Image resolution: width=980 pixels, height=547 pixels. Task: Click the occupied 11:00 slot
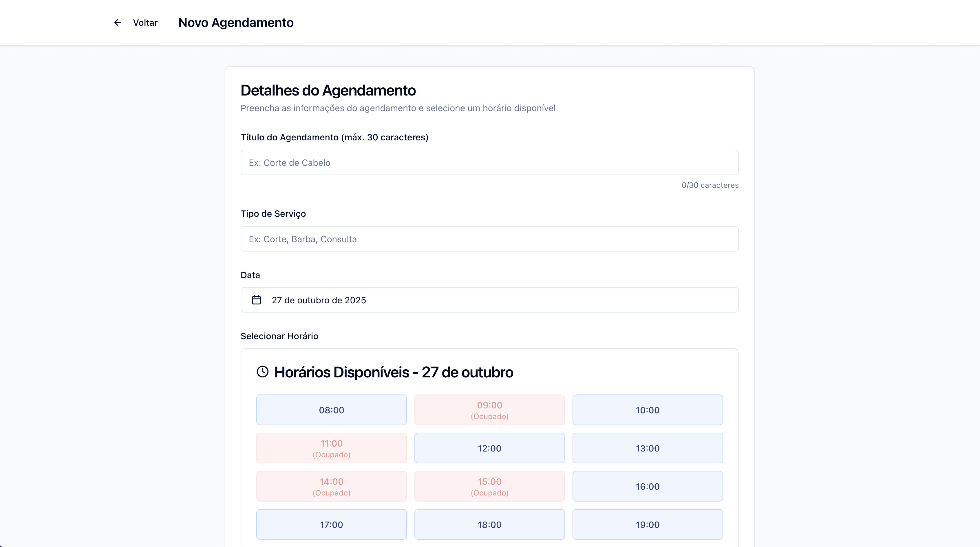pos(331,448)
